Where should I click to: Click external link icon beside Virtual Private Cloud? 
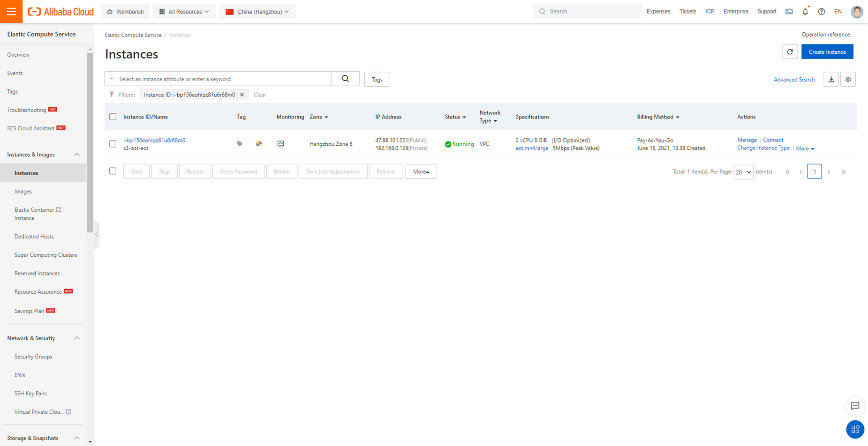tap(68, 412)
